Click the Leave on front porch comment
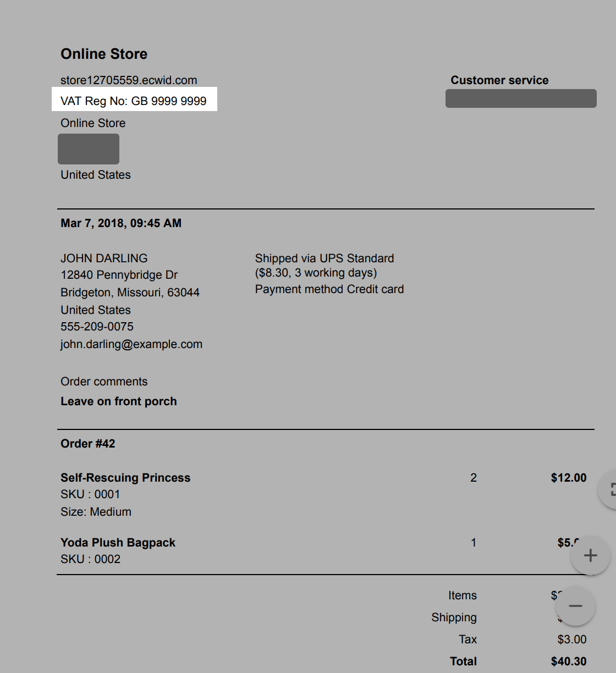The width and height of the screenshot is (616, 673). pos(119,401)
